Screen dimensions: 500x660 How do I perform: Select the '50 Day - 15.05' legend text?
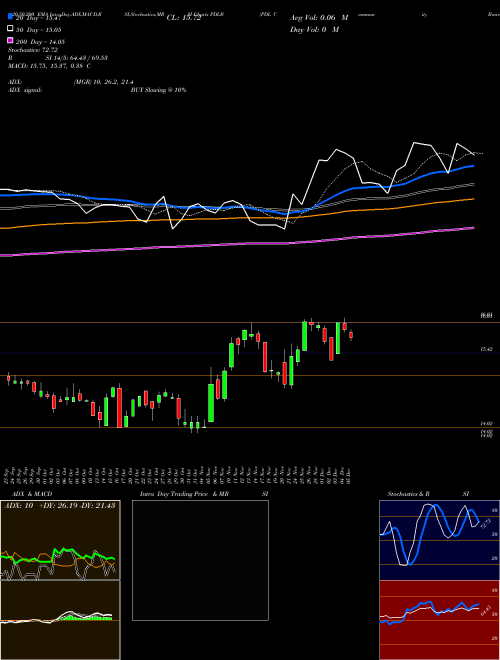[x=39, y=30]
